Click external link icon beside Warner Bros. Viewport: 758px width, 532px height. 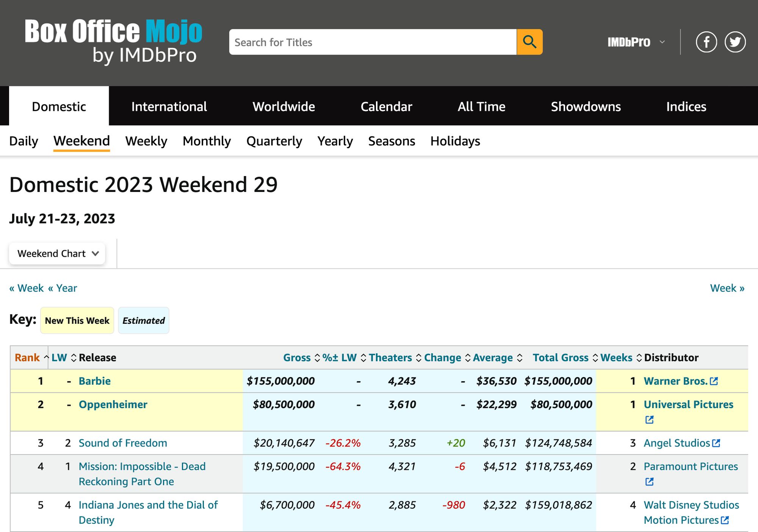click(x=714, y=381)
